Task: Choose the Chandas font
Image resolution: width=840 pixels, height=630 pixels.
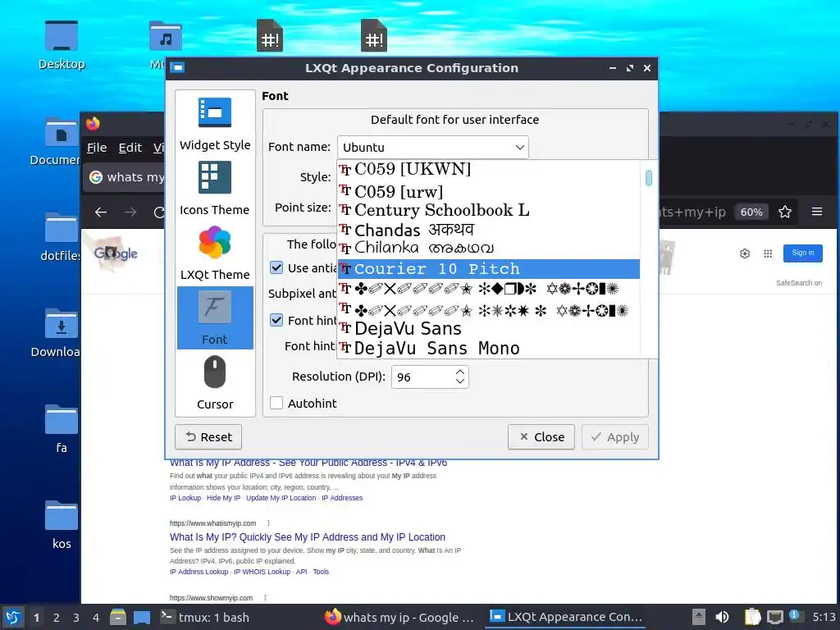Action: (x=489, y=230)
